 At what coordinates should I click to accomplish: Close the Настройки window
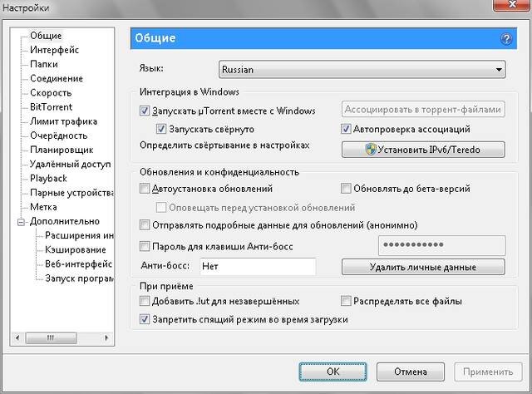(x=512, y=5)
